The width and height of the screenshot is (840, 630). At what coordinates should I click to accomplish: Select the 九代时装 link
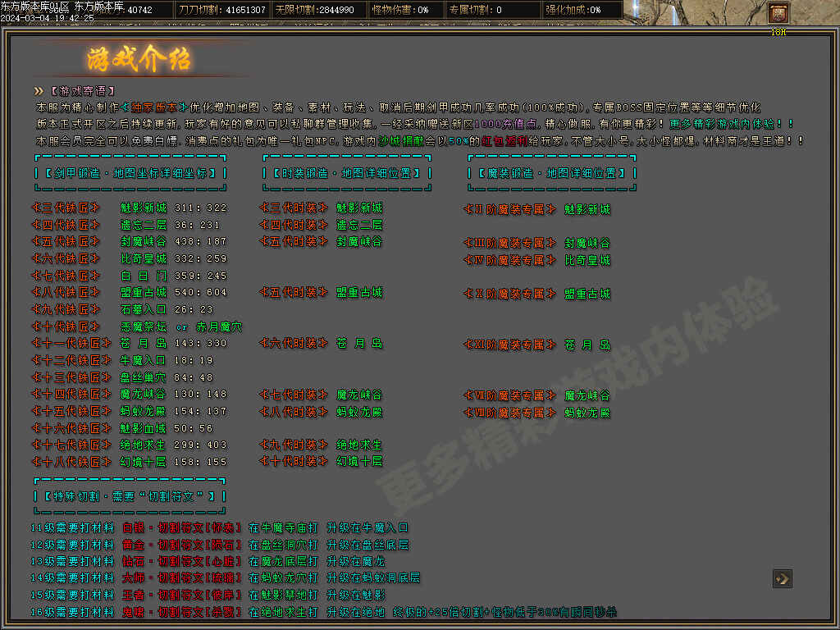293,445
